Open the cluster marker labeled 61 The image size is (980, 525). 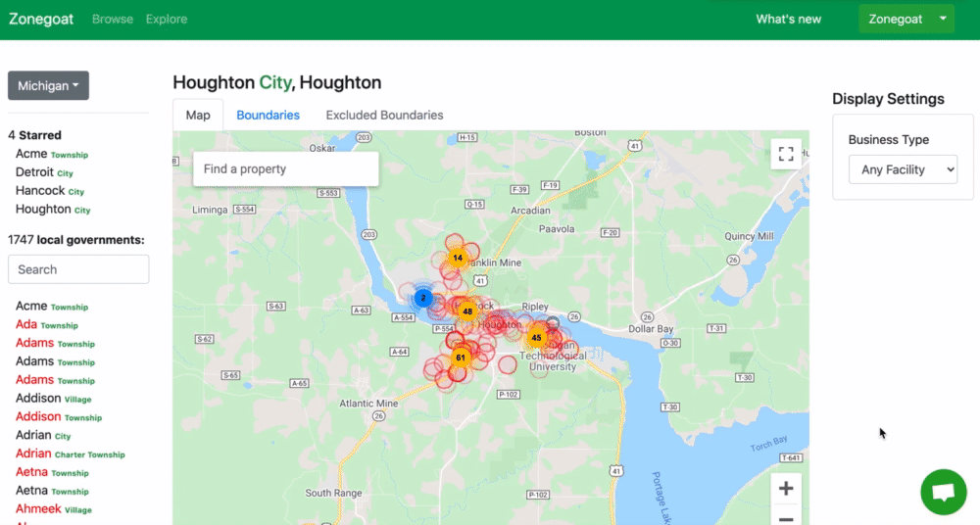coord(460,358)
